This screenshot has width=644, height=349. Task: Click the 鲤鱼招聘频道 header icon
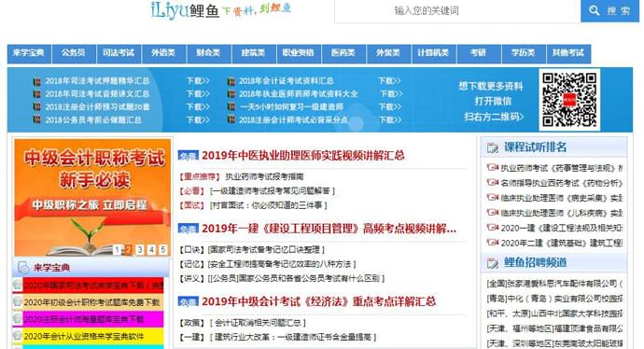pos(492,263)
